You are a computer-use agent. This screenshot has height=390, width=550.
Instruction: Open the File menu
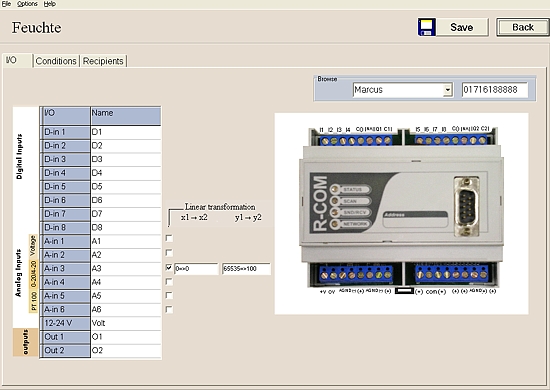[x=6, y=4]
